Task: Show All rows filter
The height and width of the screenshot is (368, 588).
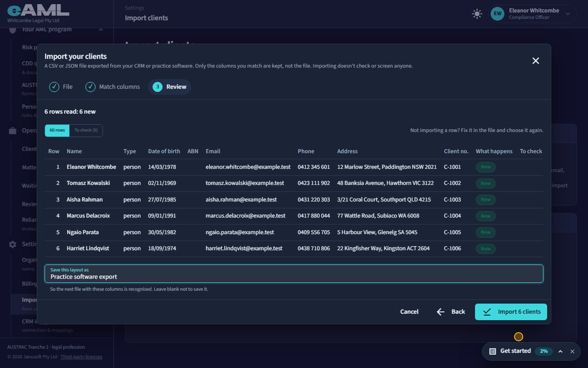Action: (57, 130)
